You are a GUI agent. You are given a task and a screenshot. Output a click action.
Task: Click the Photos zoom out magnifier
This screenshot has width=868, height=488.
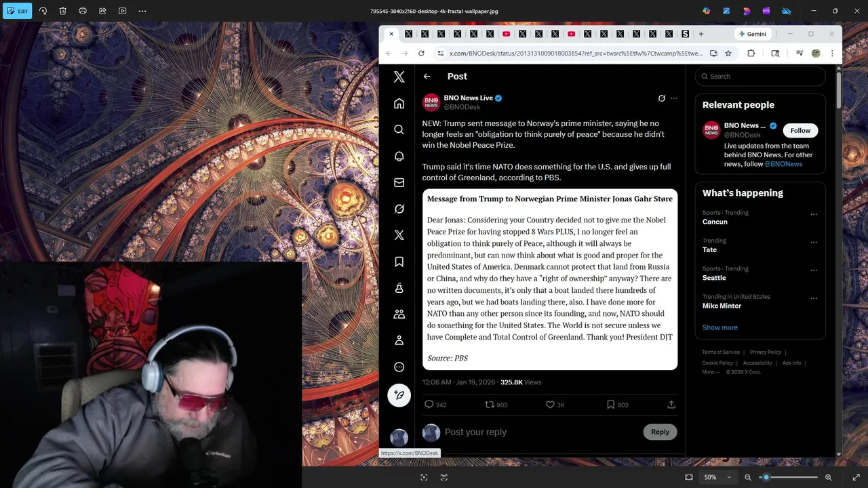(748, 477)
